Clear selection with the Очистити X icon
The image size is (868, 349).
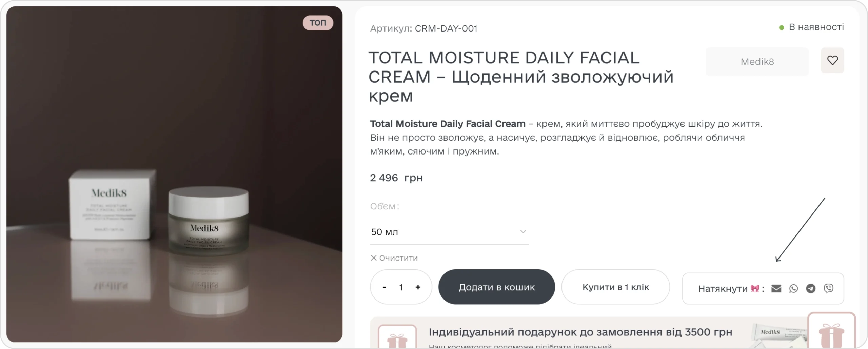(374, 258)
